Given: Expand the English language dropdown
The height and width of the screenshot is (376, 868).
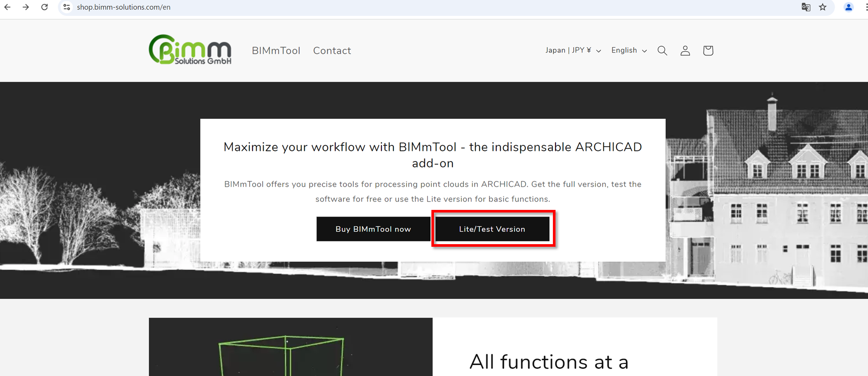Looking at the screenshot, I should click(629, 50).
